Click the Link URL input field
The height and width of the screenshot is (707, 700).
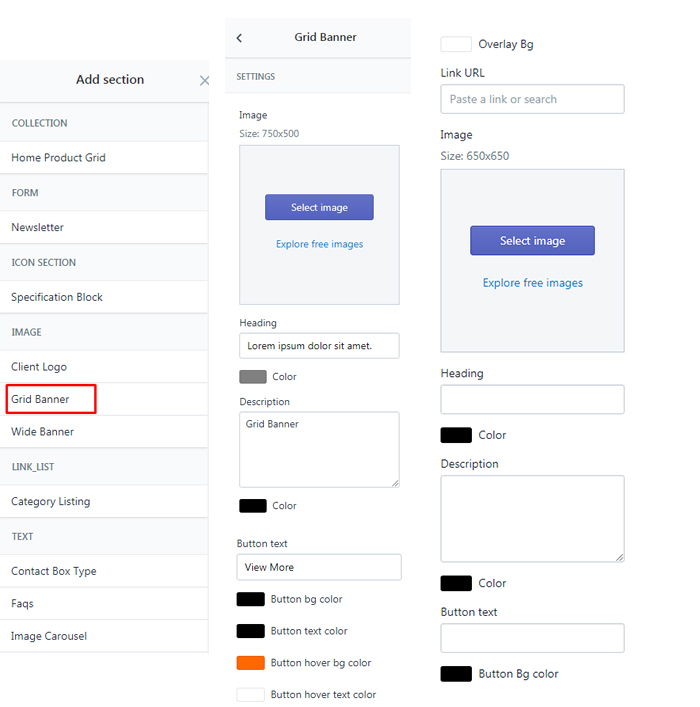[532, 99]
